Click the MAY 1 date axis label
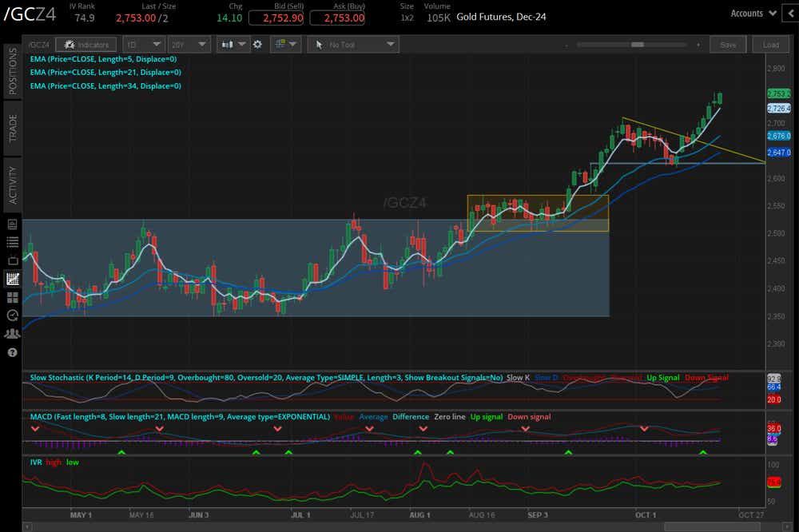The height and width of the screenshot is (532, 799). 81,515
